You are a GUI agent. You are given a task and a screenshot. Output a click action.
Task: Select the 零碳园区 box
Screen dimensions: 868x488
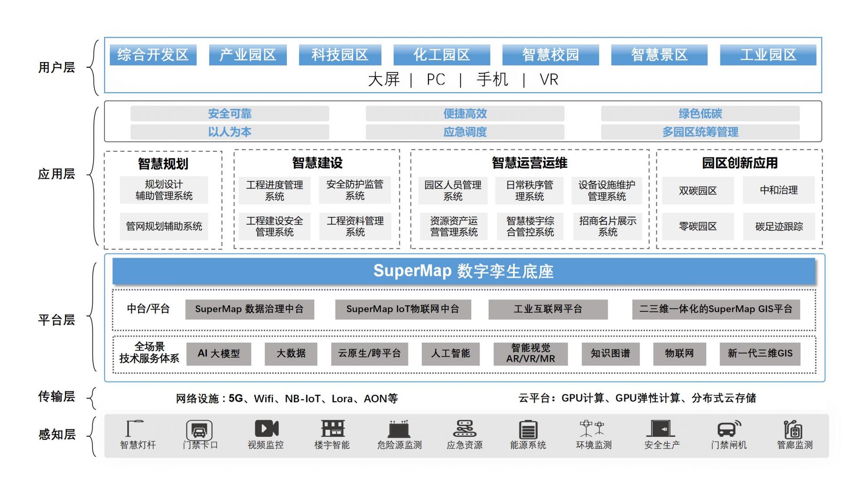pos(698,226)
